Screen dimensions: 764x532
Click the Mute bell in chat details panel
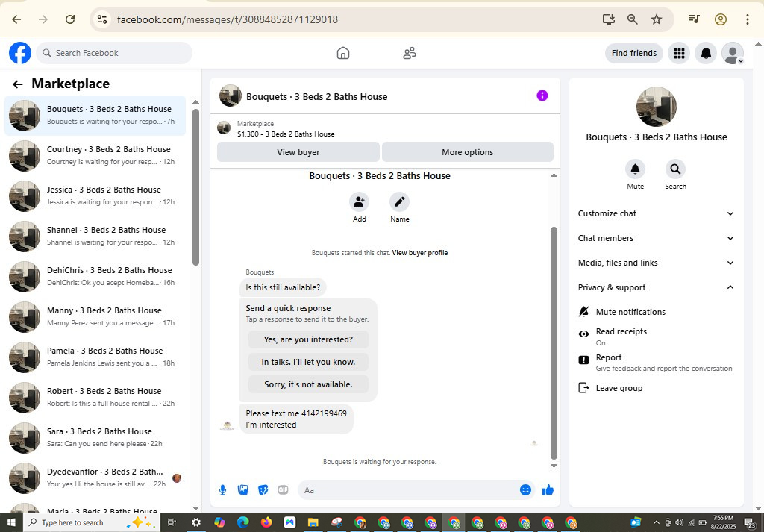[x=636, y=169]
